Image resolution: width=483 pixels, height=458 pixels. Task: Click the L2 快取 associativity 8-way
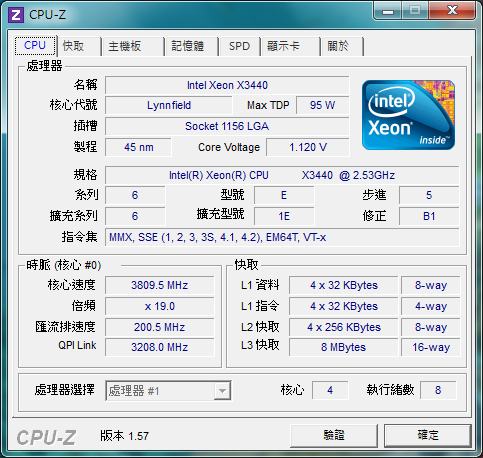[431, 327]
